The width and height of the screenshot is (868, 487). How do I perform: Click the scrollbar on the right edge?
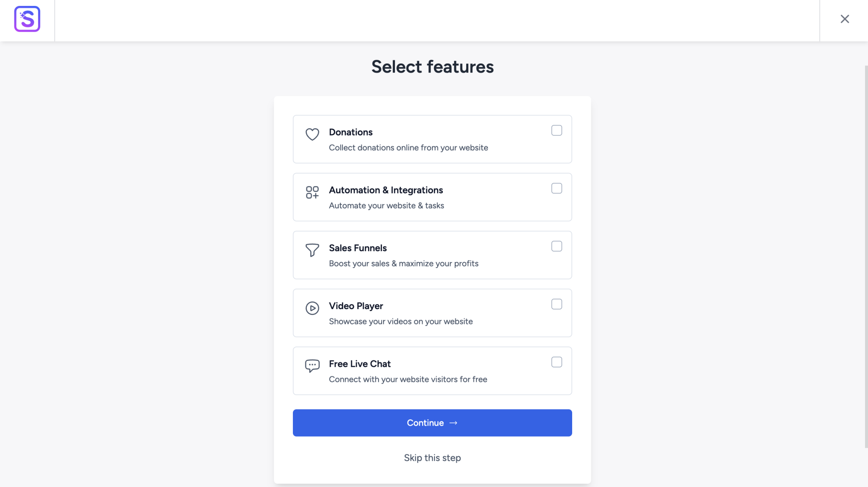[865, 254]
